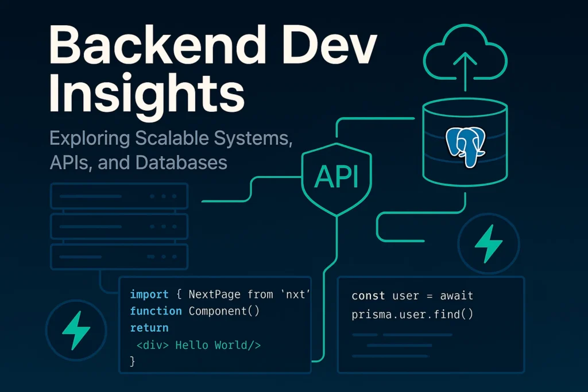Click the 'Backend Dev' heading
Viewport: 588px width, 392px height.
[212, 44]
